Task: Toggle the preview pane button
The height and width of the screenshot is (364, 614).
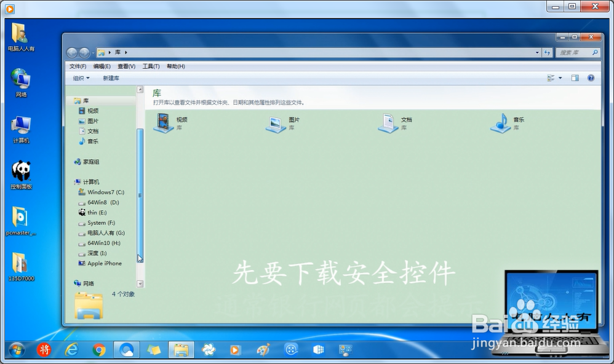Action: coord(575,78)
